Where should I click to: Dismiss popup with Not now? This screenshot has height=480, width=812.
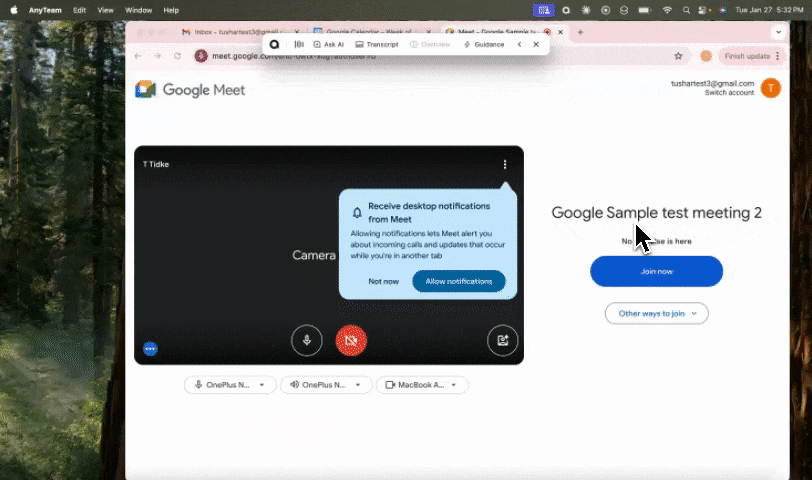(384, 281)
